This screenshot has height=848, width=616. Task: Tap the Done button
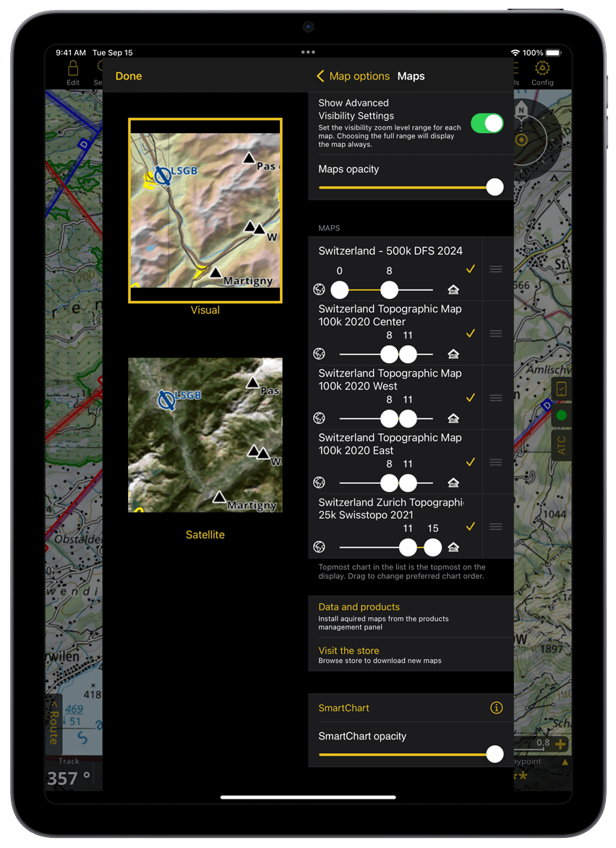129,76
